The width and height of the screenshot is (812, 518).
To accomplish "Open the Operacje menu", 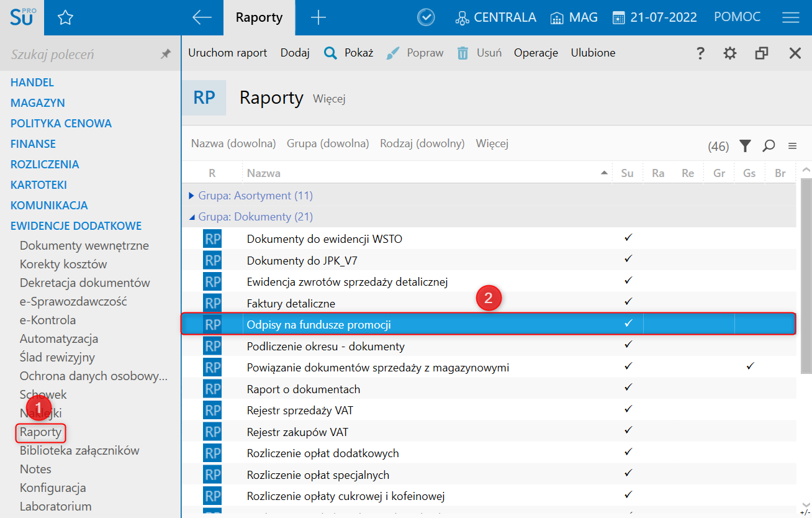I will point(536,53).
